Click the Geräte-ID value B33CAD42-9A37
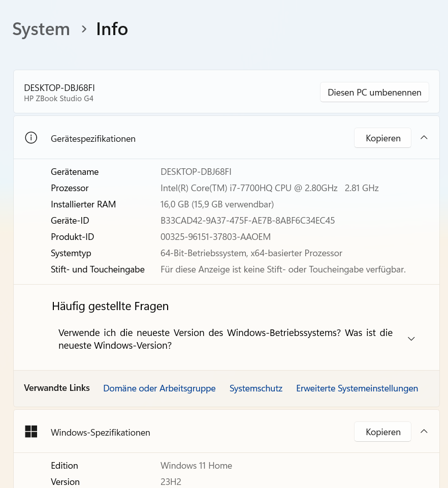 tap(247, 221)
